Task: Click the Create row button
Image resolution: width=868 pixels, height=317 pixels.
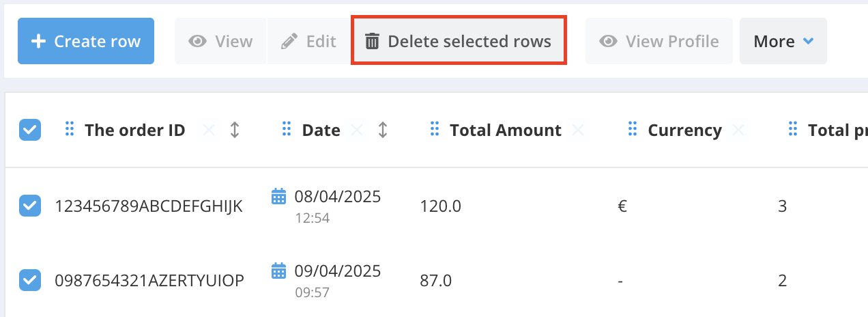Action: (86, 41)
